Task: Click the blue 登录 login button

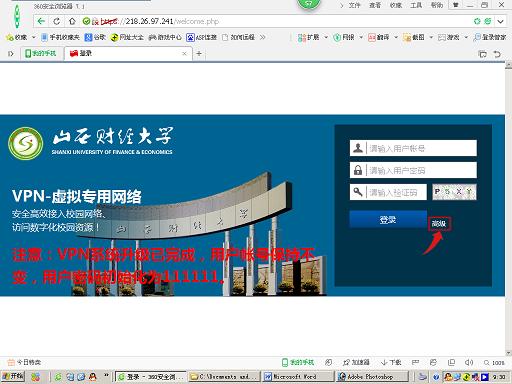Action: pyautogui.click(x=388, y=219)
